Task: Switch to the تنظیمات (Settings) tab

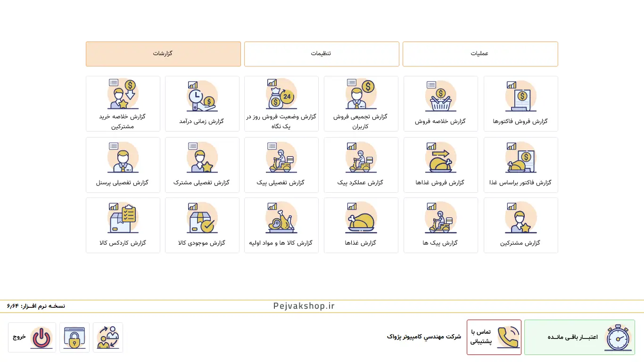Action: (321, 54)
